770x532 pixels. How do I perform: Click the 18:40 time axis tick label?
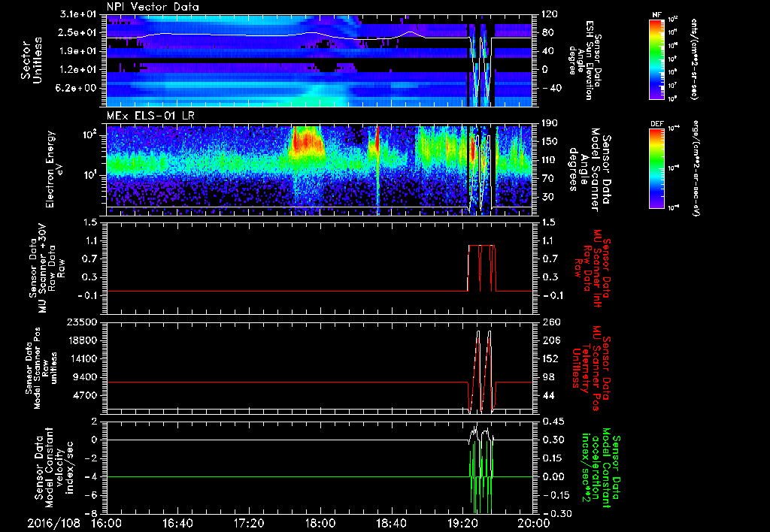tap(391, 523)
